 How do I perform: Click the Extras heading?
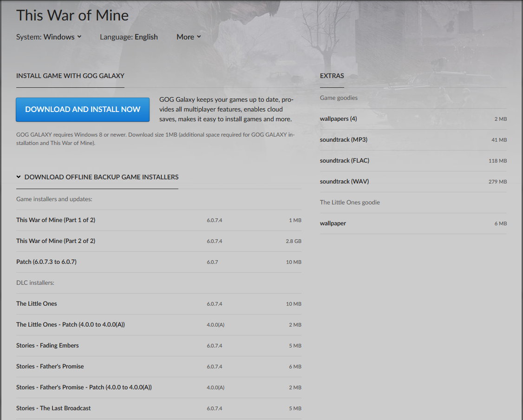pos(332,76)
